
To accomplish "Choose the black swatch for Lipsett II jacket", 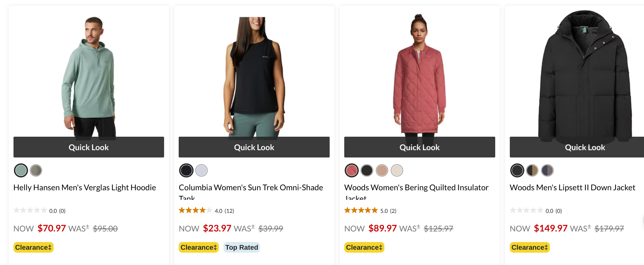I will coord(517,170).
